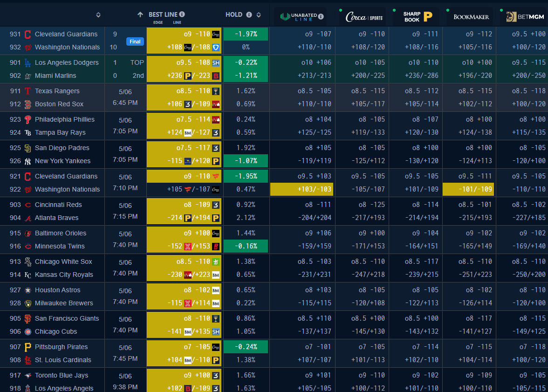The image size is (548, 392).
Task: Click the Atlanta Braves team logo
Action: click(28, 218)
